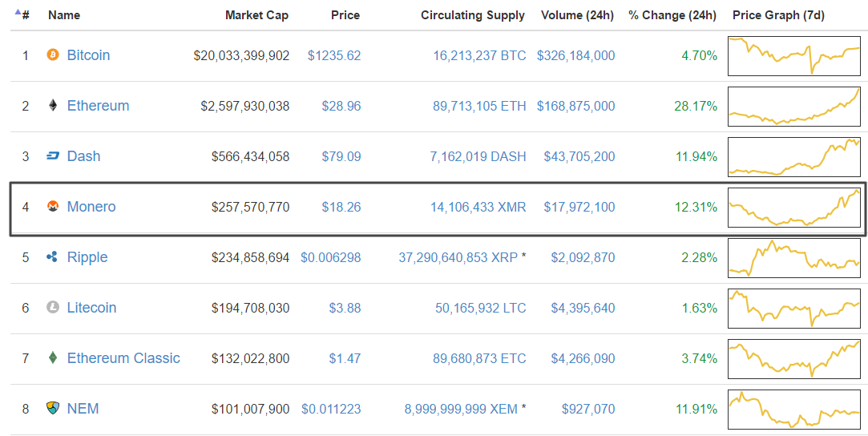Sort by Volume (24h) column header

(577, 15)
